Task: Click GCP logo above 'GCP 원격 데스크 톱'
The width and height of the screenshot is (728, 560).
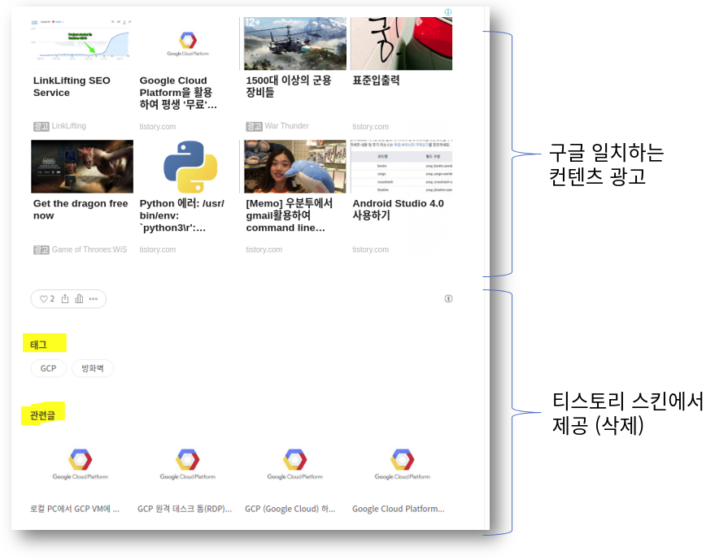Action: 188,464
